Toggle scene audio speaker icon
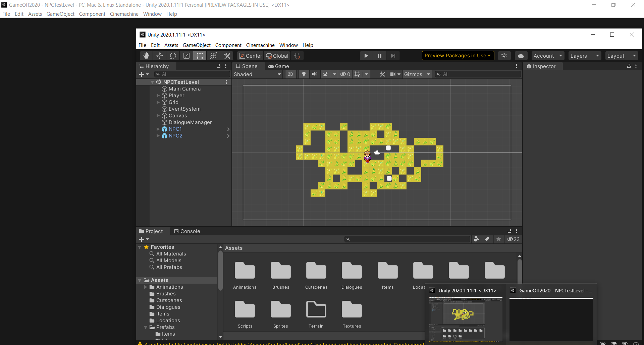Screen dimensions: 644x345 pyautogui.click(x=315, y=74)
